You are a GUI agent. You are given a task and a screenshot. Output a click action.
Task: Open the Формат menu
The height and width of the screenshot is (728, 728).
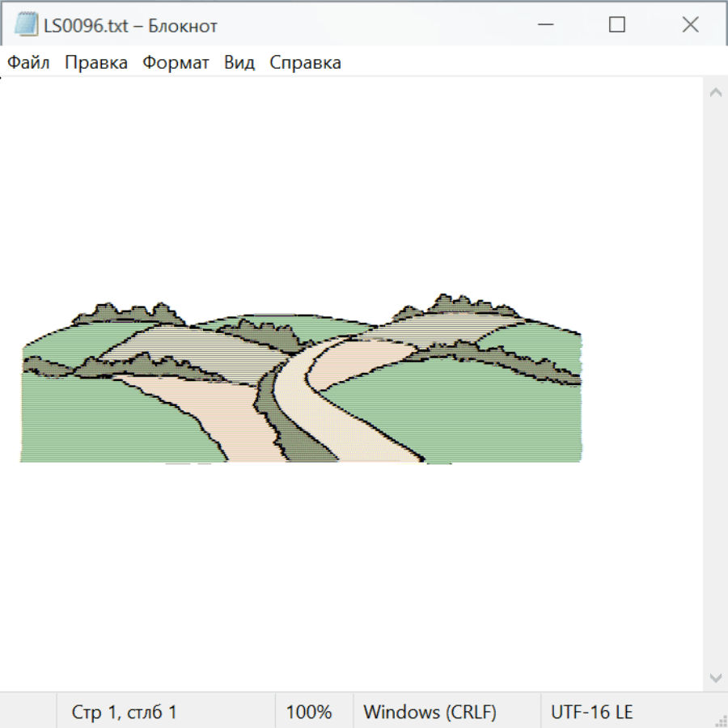pyautogui.click(x=176, y=63)
